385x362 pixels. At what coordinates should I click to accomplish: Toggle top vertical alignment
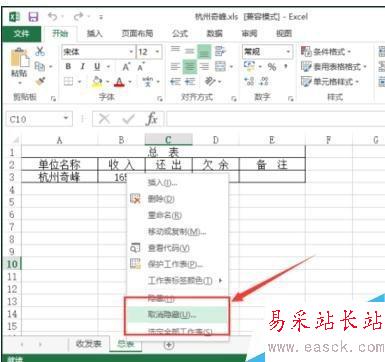pos(175,51)
